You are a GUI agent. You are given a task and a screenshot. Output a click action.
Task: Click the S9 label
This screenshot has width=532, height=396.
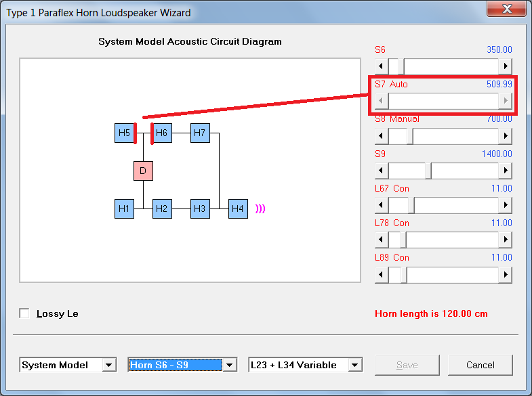point(380,154)
